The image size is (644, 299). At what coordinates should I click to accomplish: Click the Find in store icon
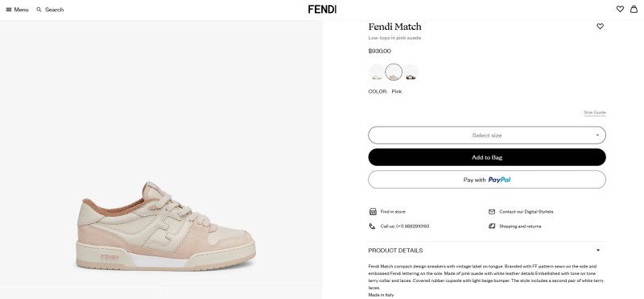(x=373, y=211)
